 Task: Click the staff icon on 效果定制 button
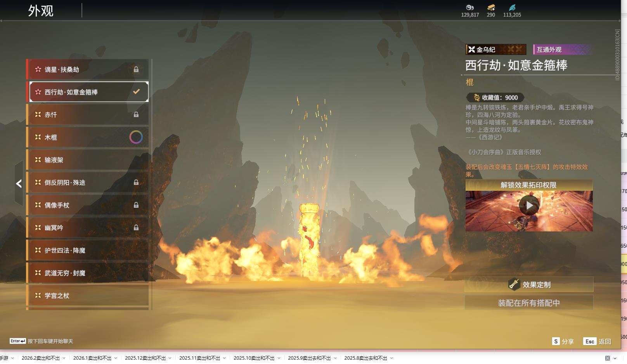click(514, 285)
